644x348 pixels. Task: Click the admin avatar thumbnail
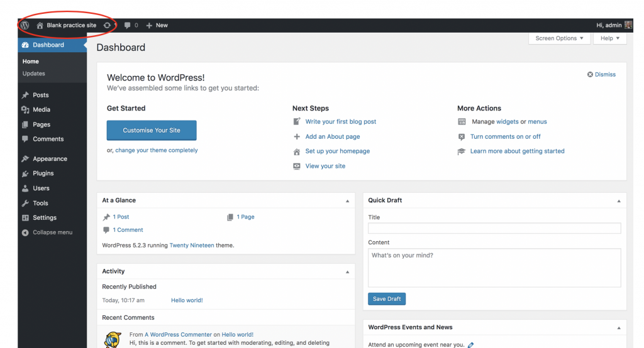628,25
